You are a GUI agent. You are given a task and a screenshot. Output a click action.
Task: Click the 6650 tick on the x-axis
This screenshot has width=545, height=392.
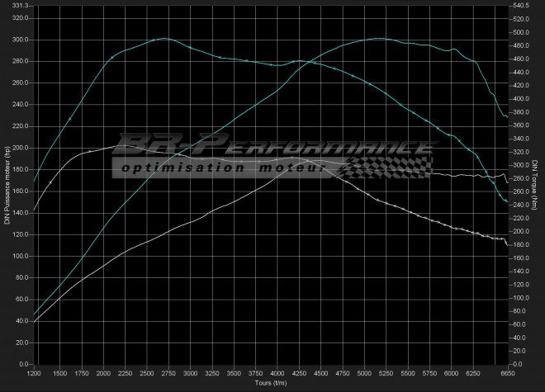click(x=507, y=374)
